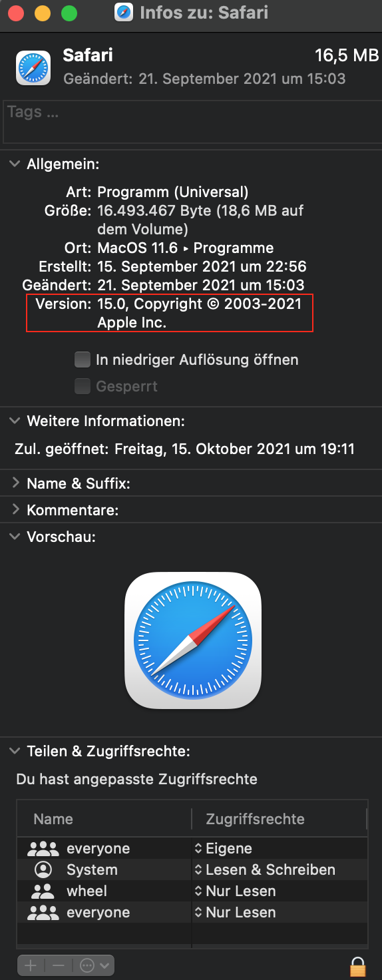Unlock permissions with the padlock icon
The width and height of the screenshot is (382, 980).
coord(358,965)
